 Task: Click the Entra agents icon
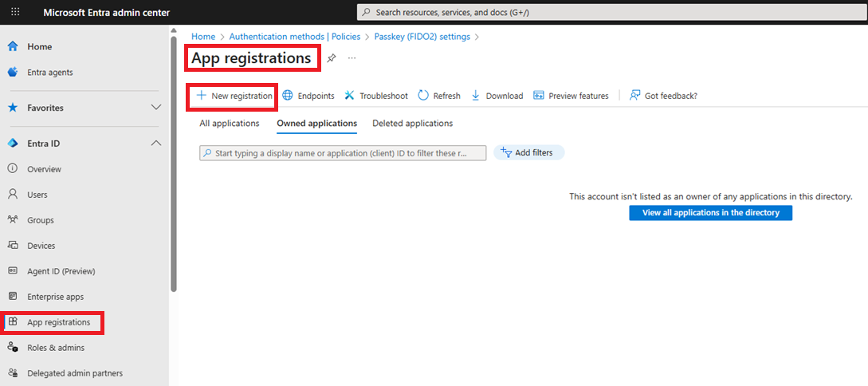coord(14,72)
